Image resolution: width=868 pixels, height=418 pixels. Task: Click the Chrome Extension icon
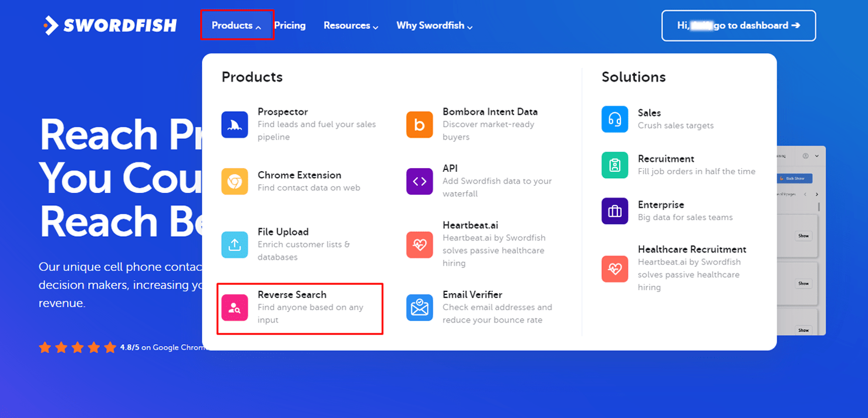pos(235,181)
